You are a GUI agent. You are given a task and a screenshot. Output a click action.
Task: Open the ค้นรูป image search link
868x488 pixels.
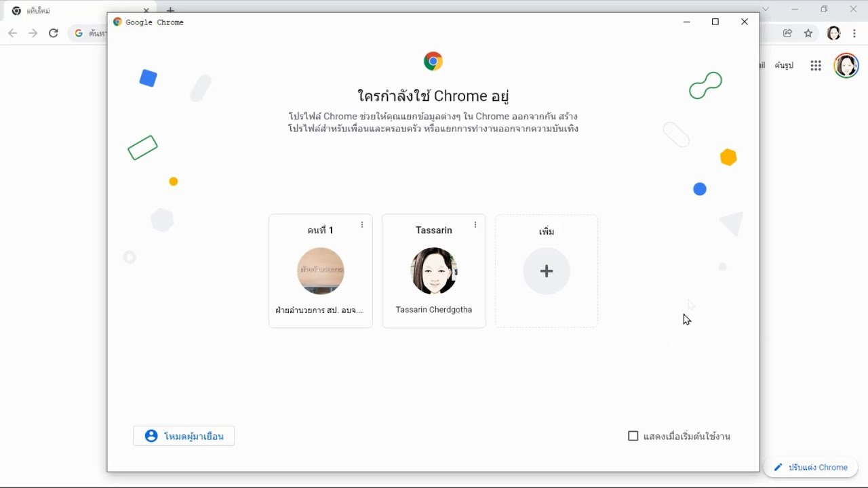(x=784, y=66)
